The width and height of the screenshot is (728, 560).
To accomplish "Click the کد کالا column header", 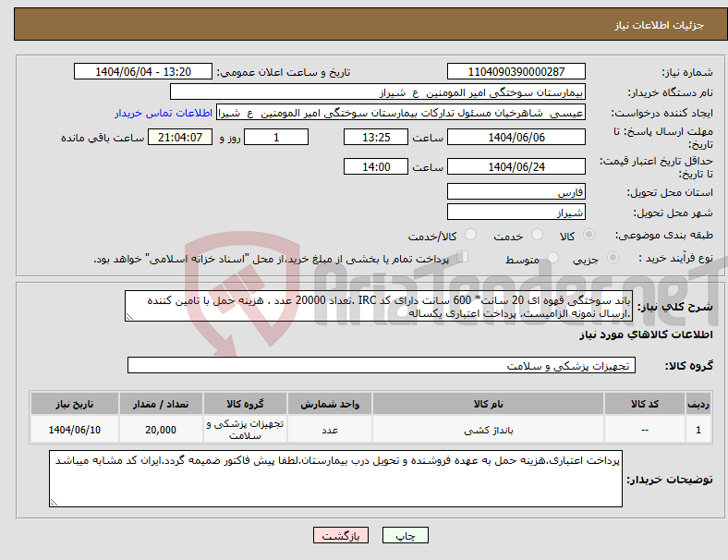I will [x=645, y=404].
